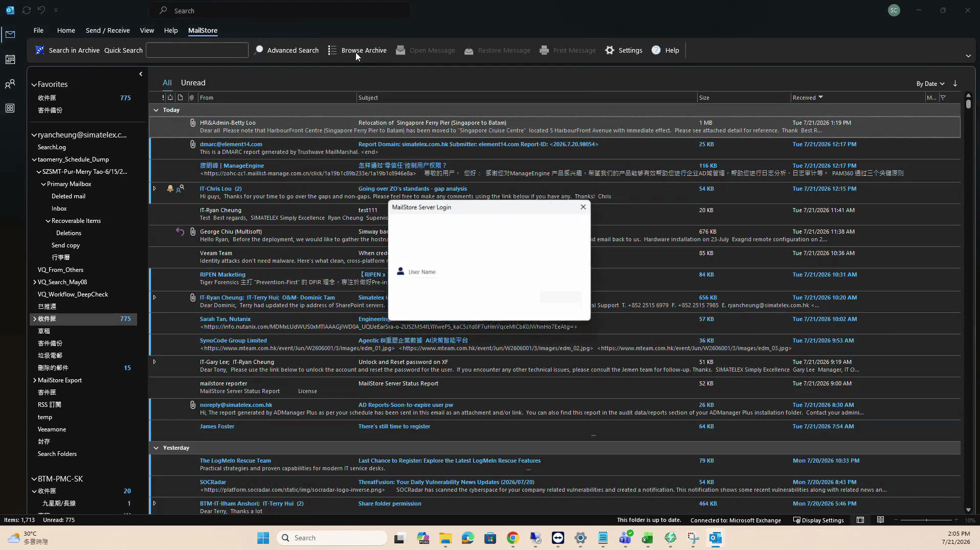Switch to the Home ribbon tab

tap(66, 30)
